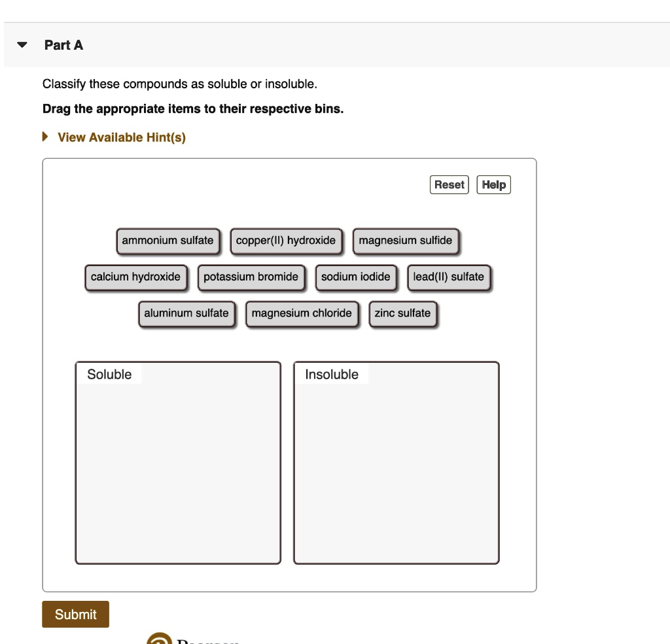The height and width of the screenshot is (644, 670).
Task: Click the 'Classify these compounds' instruction text
Action: [179, 84]
